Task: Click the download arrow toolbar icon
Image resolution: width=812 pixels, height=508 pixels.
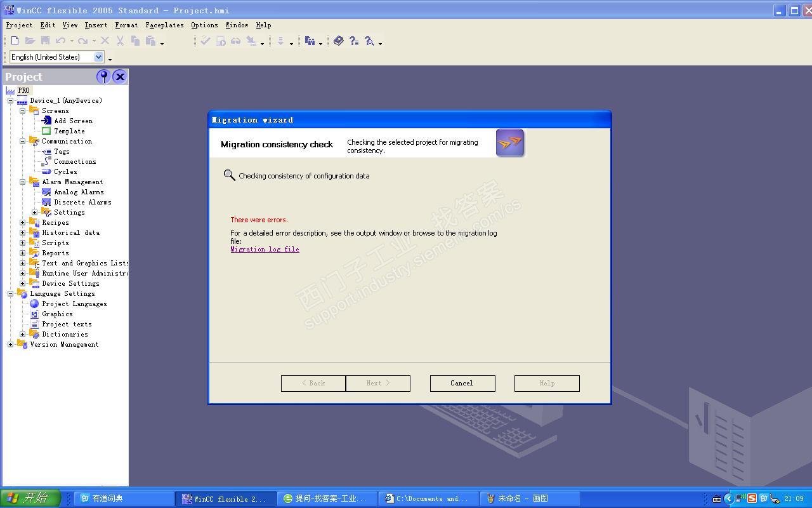Action: tap(280, 41)
